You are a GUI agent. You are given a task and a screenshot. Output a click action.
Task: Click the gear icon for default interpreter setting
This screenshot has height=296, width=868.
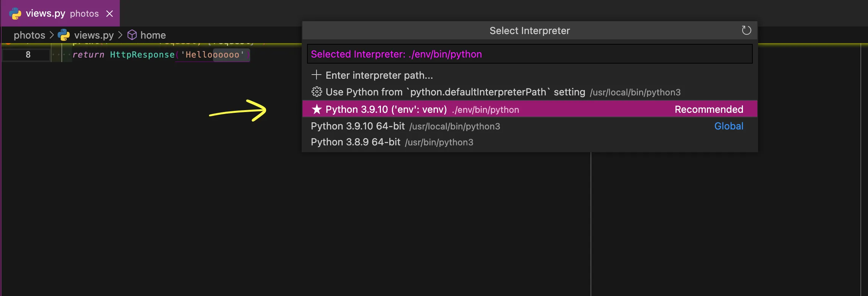point(316,92)
